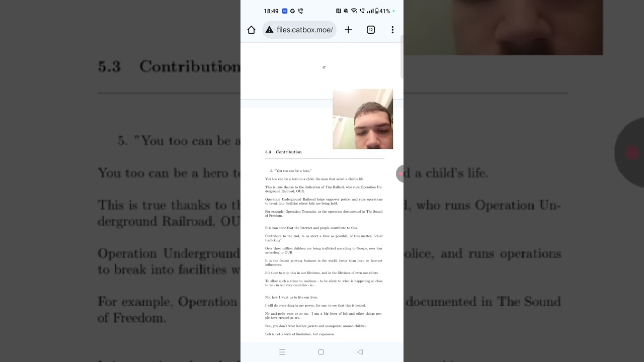Tap the call notification icon beside the G
The height and width of the screenshot is (362, 644).
coord(300,11)
